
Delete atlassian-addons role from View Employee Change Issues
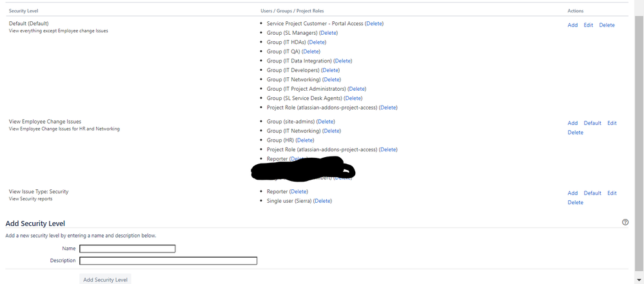point(388,149)
